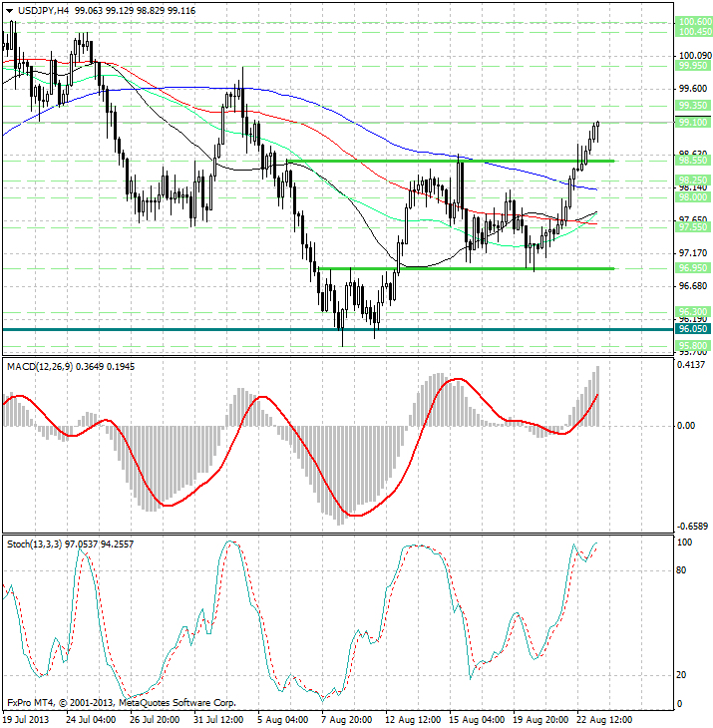Click the 96.680 price axis value

693,286
